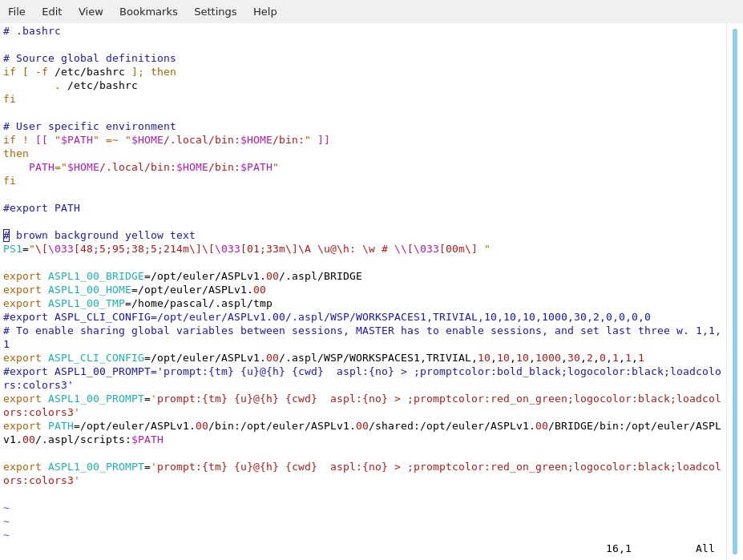Open the Bookmarks menu
This screenshot has height=560, width=743.
pos(148,11)
